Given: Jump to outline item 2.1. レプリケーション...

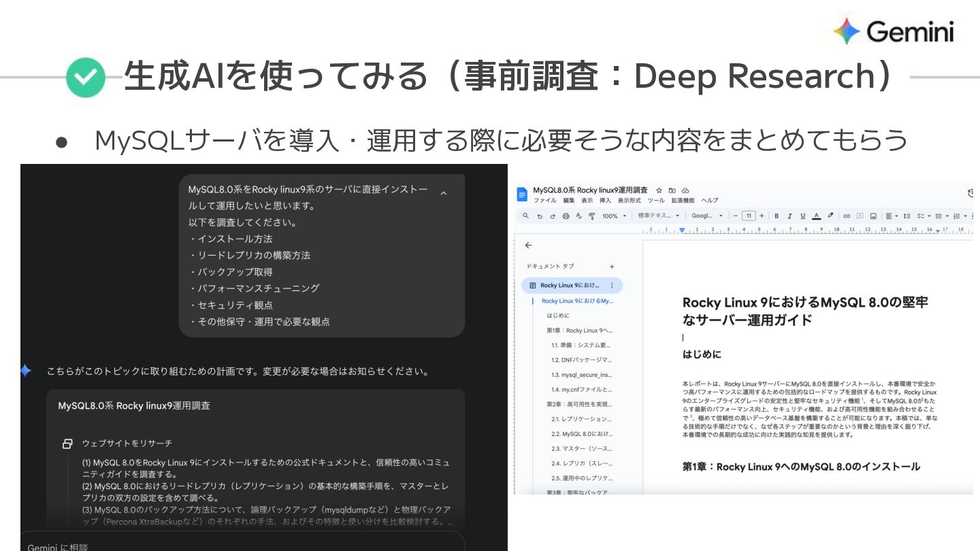Looking at the screenshot, I should click(582, 419).
